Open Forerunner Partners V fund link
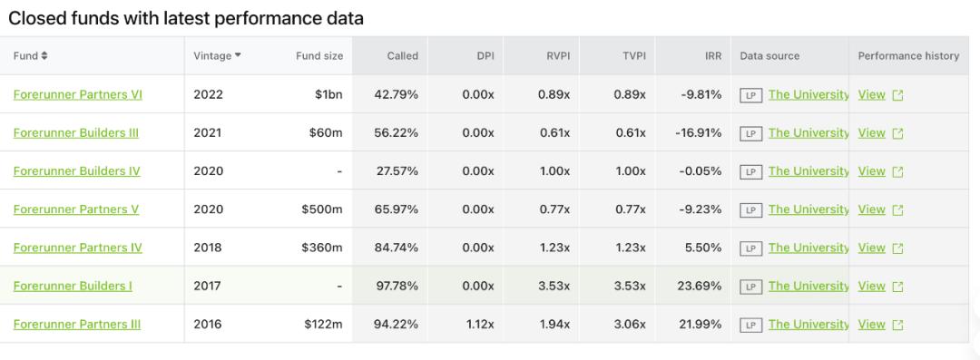Screen dimensions: 980x360 (x=75, y=209)
